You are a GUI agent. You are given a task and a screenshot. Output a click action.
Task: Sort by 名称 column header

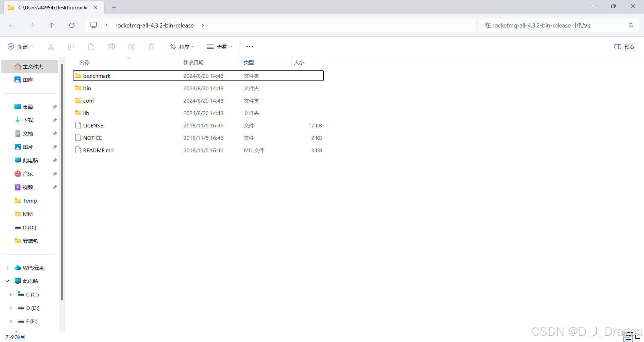click(85, 63)
